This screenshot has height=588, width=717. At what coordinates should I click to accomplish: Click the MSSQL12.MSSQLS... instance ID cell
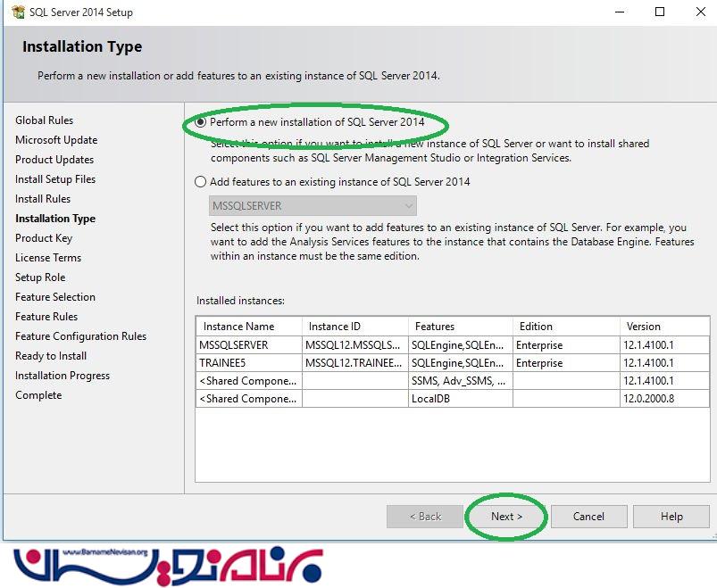tap(355, 345)
